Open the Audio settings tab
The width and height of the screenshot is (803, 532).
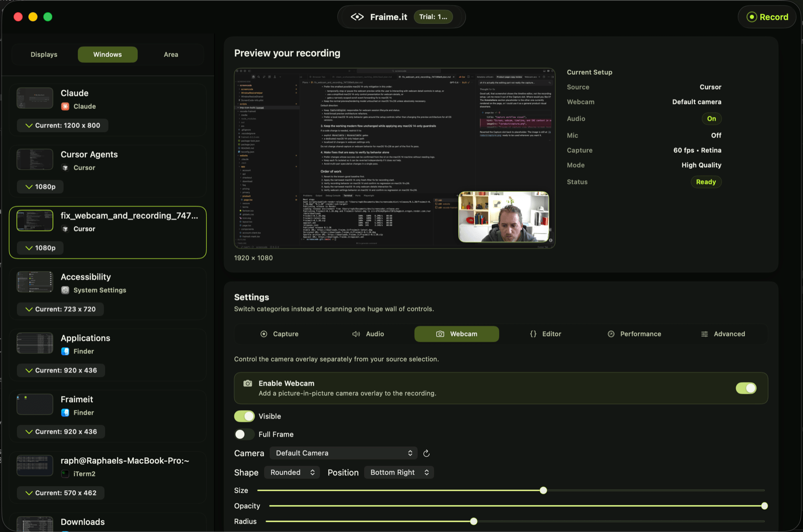(368, 334)
